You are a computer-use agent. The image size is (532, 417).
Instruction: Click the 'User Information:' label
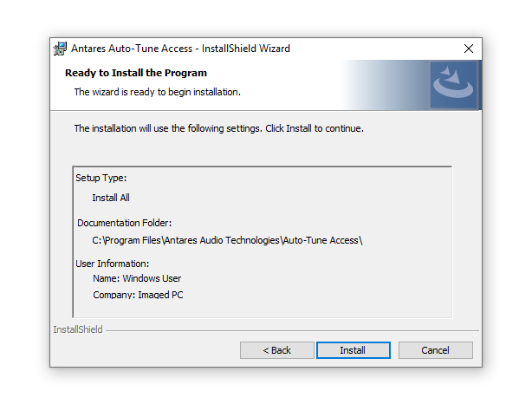pos(113,264)
